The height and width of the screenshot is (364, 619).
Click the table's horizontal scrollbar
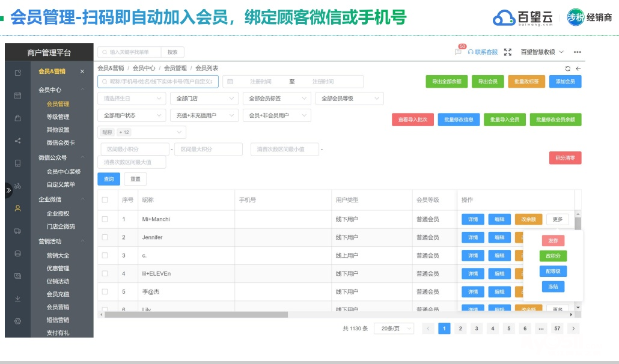click(x=194, y=315)
